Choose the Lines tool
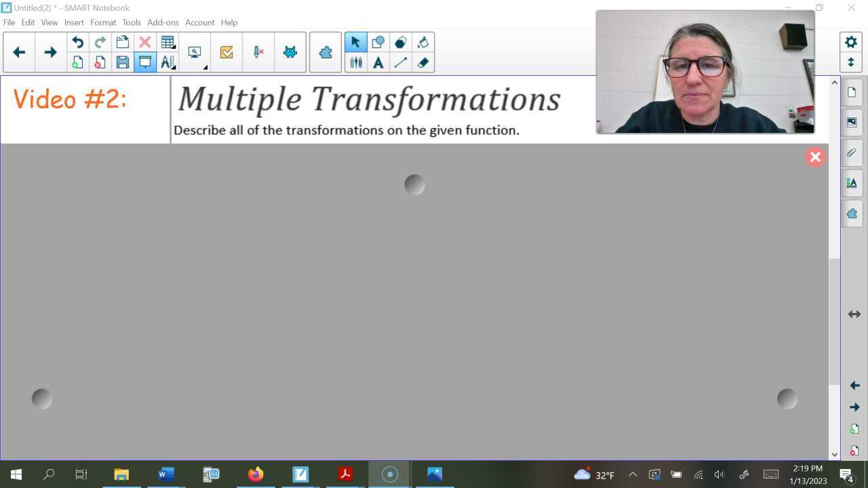Screen dimensions: 868x488 tap(401, 62)
